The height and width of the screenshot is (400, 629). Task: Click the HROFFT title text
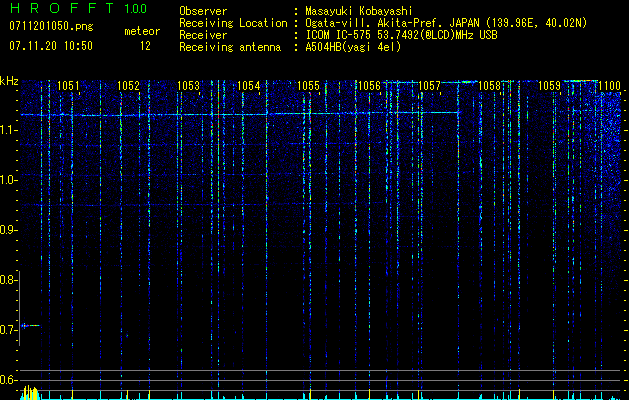point(62,8)
